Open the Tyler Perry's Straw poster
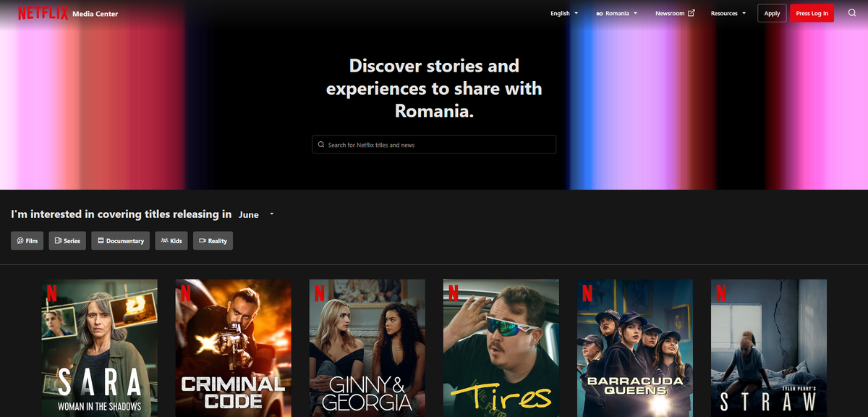The height and width of the screenshot is (417, 868). pyautogui.click(x=769, y=348)
